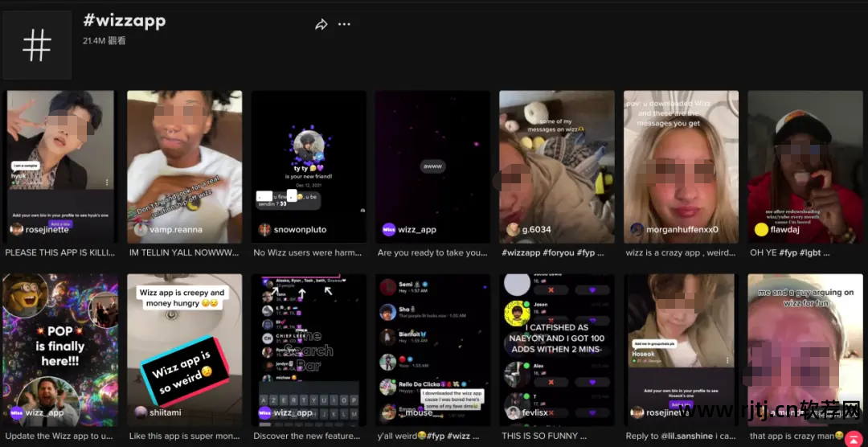
Task: Click the share arrow icon beside #wizzapp
Action: (321, 24)
